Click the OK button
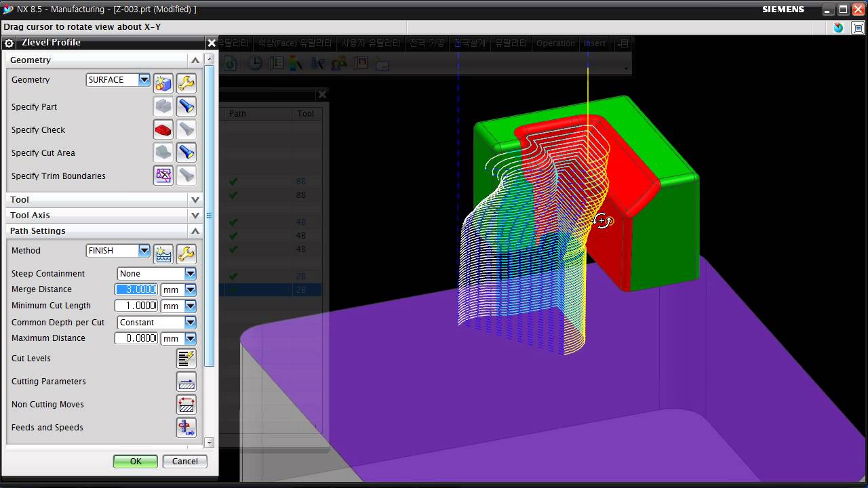Screen dimensions: 868x488 (136, 462)
